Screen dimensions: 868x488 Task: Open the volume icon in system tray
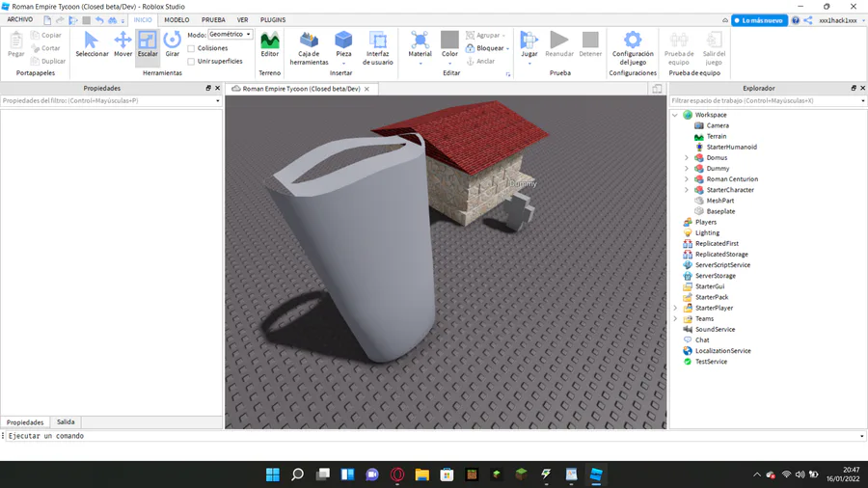click(800, 474)
